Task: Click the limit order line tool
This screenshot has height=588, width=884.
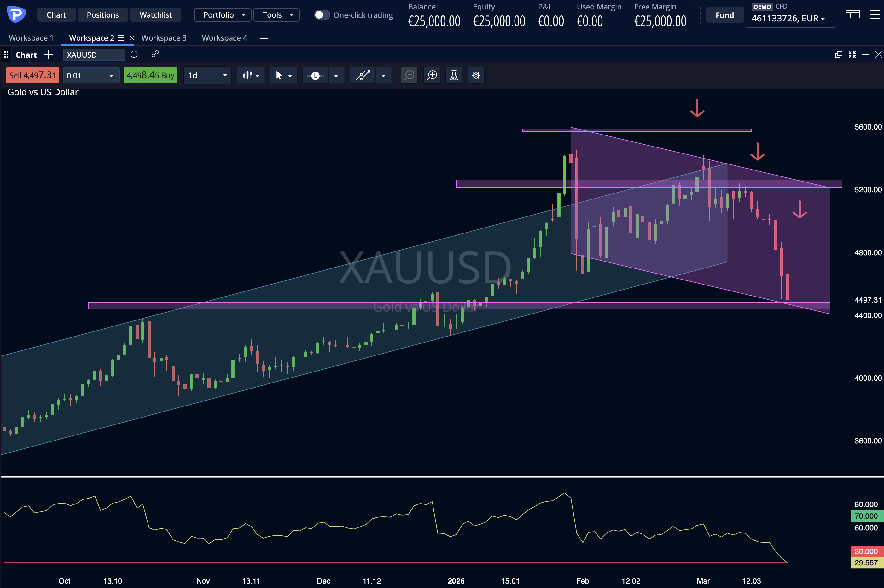Action: [316, 75]
